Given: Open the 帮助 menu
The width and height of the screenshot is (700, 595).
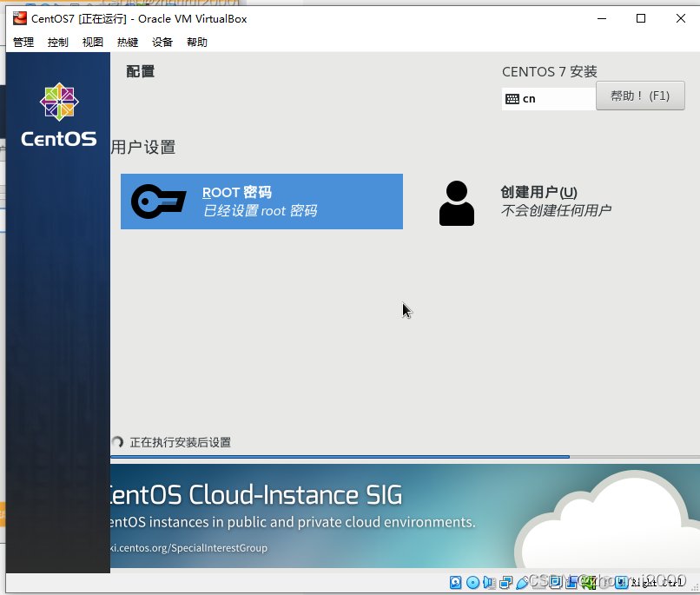Looking at the screenshot, I should (197, 43).
